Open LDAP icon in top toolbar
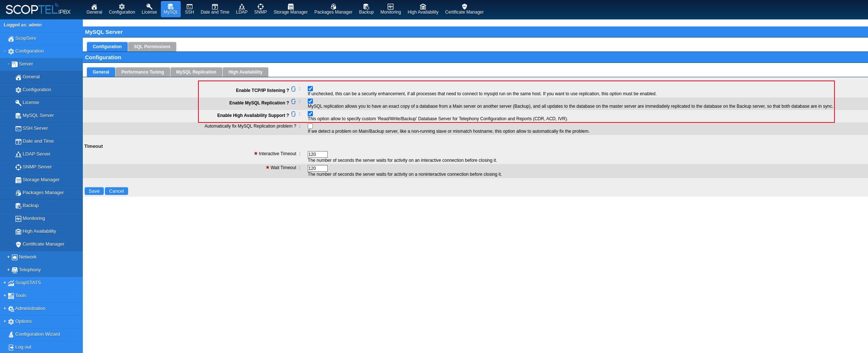 [242, 9]
